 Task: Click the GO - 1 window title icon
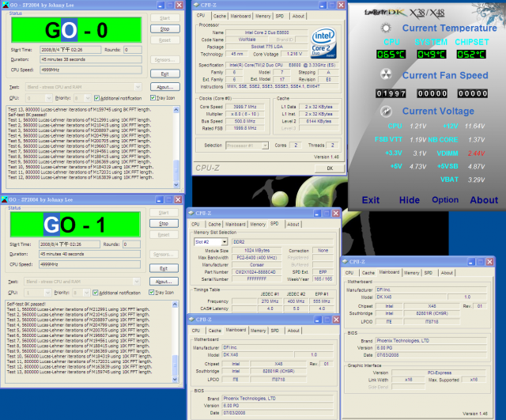[5, 199]
